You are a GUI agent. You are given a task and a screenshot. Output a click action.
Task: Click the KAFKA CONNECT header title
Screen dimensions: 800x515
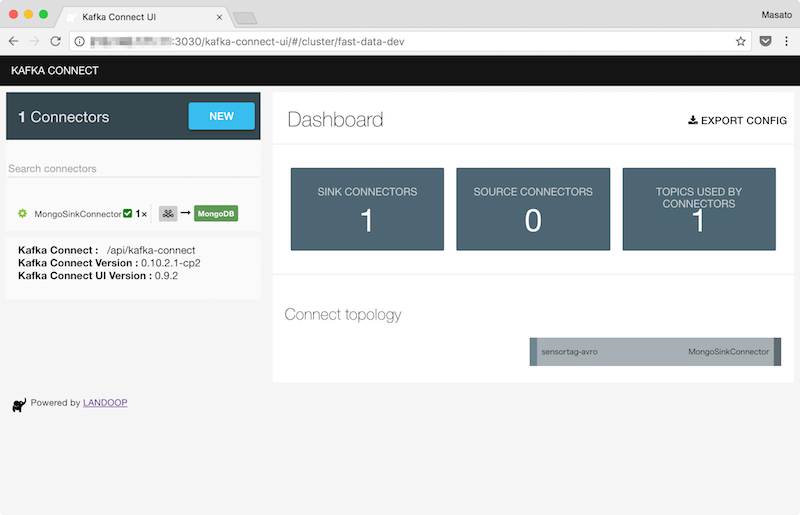[x=54, y=71]
